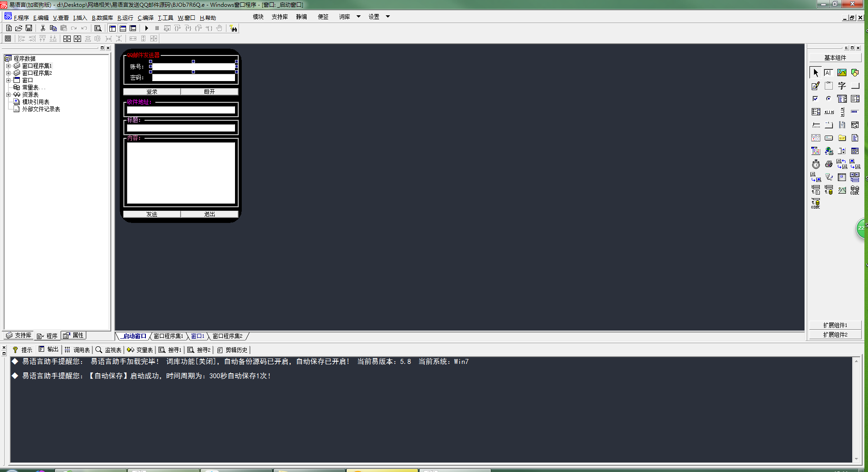The height and width of the screenshot is (472, 868).
Task: Select the DIR directory box component icon
Action: click(x=841, y=138)
